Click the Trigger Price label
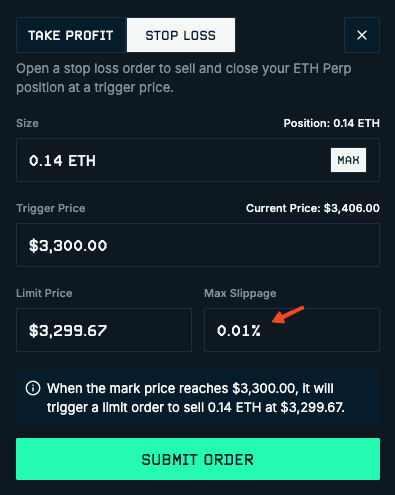 pos(51,208)
